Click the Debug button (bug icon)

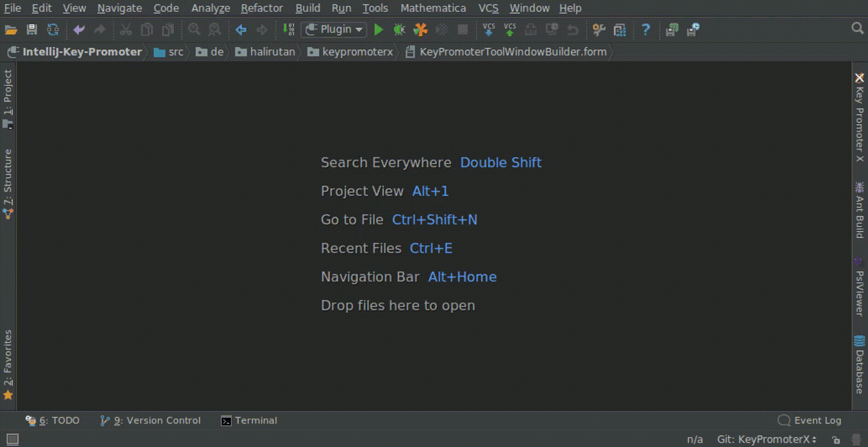coord(399,30)
